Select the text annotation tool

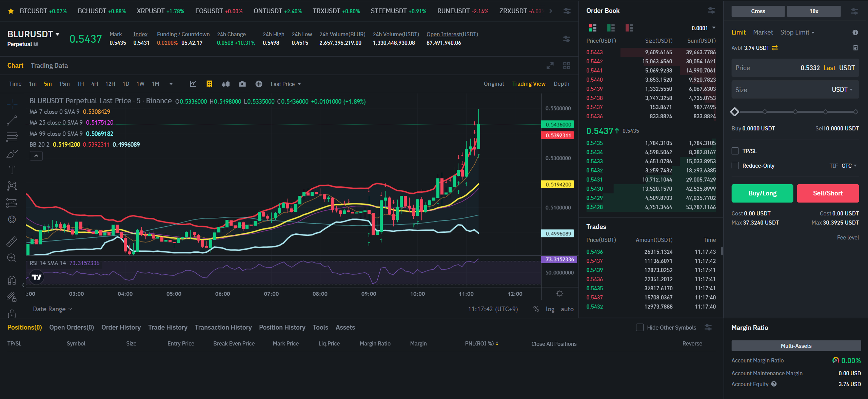(x=12, y=170)
